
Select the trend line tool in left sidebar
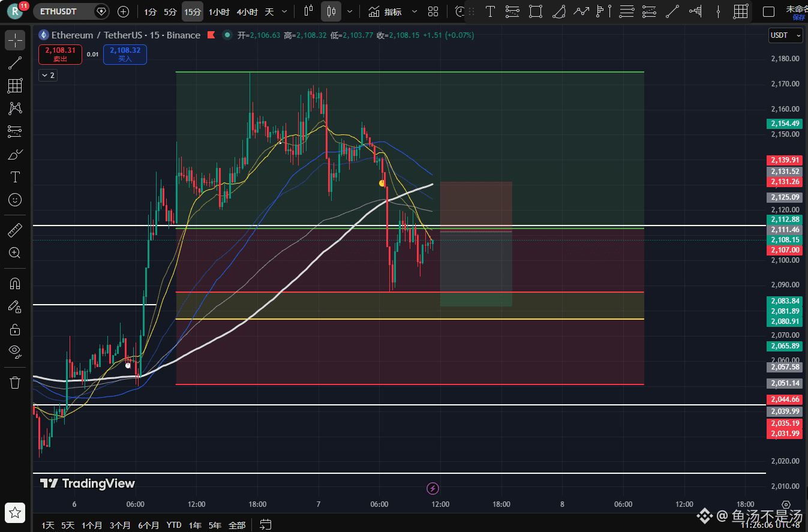click(x=15, y=63)
